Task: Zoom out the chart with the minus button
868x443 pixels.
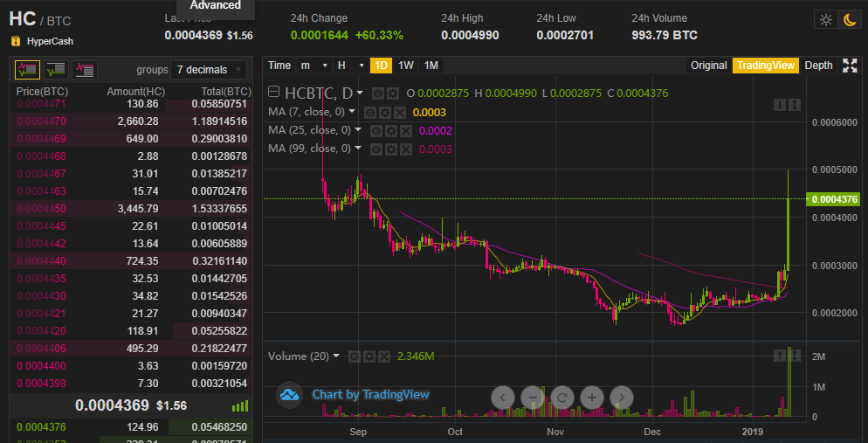Action: pyautogui.click(x=532, y=397)
